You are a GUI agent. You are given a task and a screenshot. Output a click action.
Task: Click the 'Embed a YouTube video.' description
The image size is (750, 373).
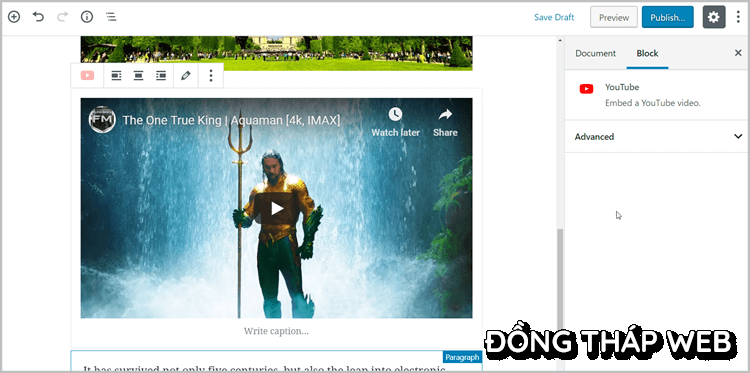(652, 103)
